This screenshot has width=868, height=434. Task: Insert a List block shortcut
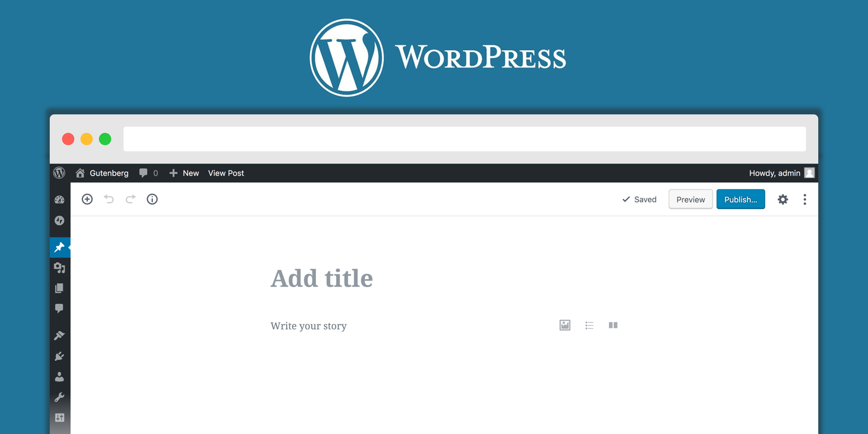(x=589, y=325)
